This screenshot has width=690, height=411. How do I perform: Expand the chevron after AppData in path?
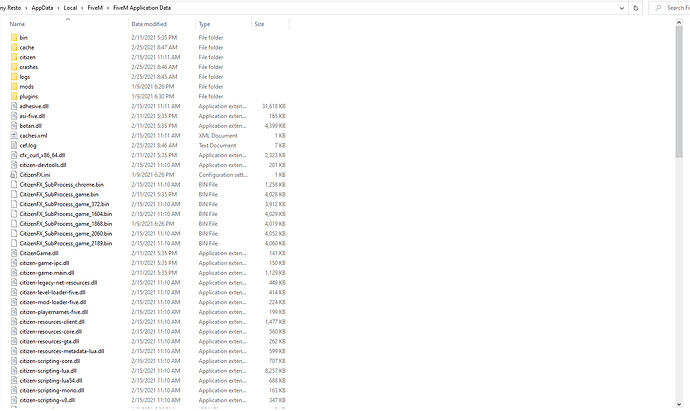tap(59, 8)
